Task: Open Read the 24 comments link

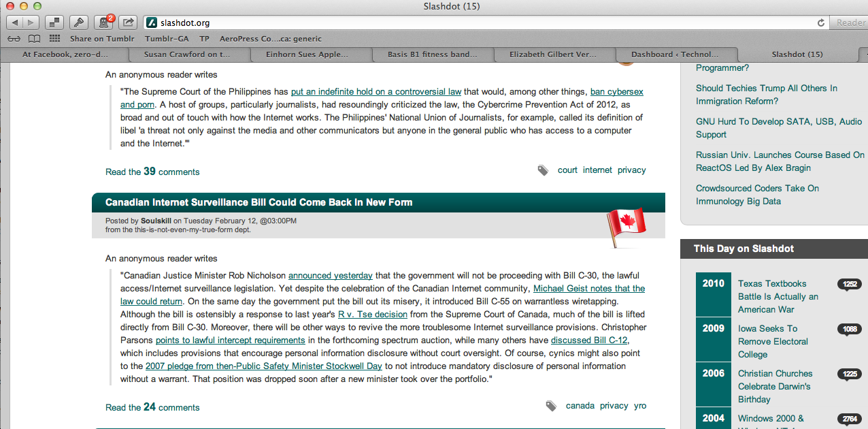Action: pyautogui.click(x=152, y=407)
